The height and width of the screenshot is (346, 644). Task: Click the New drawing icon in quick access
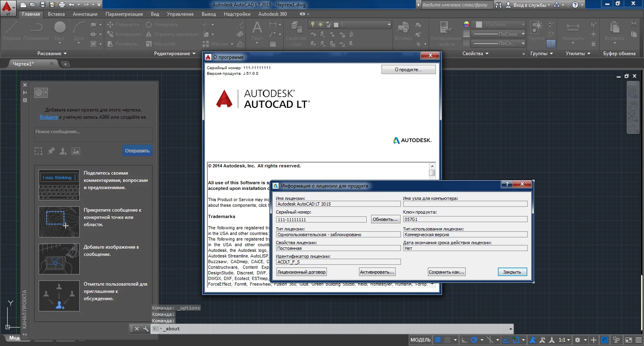pos(23,5)
